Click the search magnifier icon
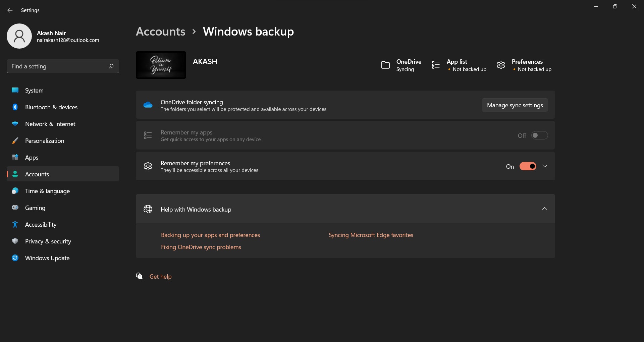 tap(111, 66)
